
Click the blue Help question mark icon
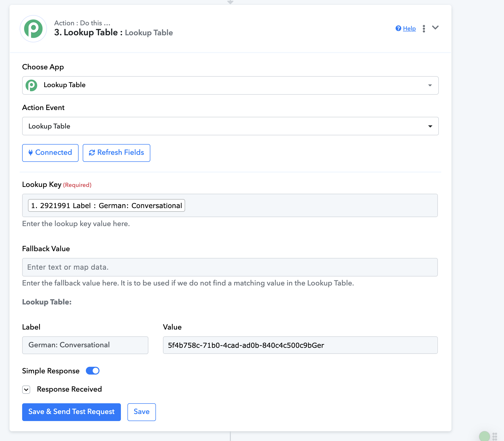click(398, 28)
